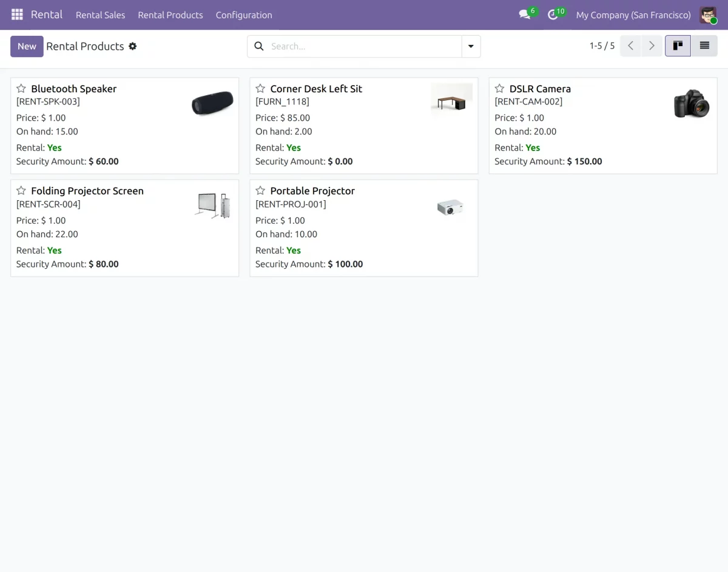
Task: Switch to kanban view icon
Action: click(x=678, y=45)
